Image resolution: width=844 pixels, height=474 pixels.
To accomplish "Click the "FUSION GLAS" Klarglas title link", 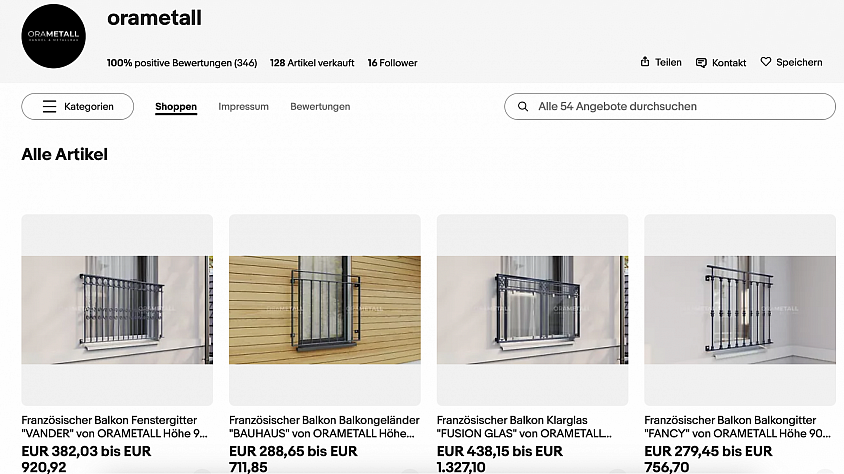I will point(524,427).
